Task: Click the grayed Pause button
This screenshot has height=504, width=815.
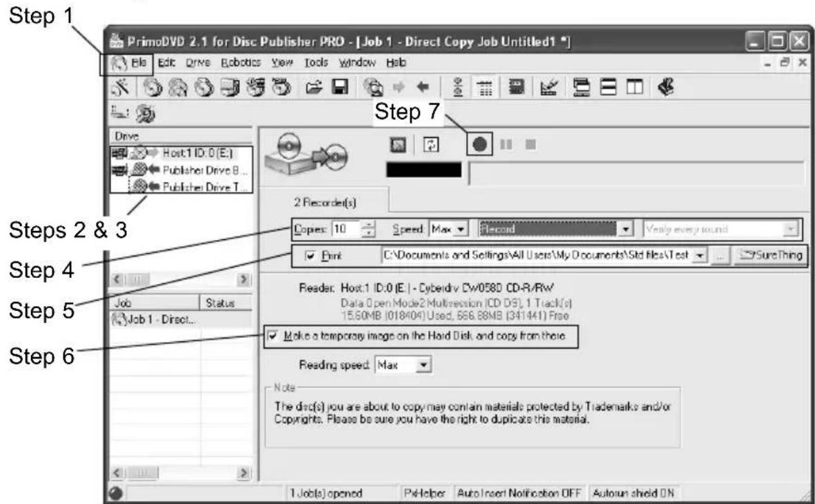Action: tap(505, 145)
